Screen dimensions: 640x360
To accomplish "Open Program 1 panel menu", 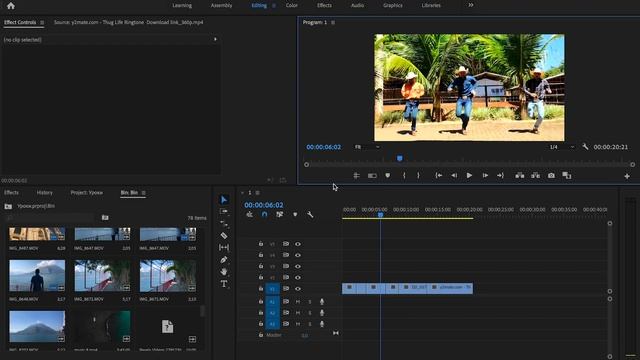I will (x=333, y=23).
